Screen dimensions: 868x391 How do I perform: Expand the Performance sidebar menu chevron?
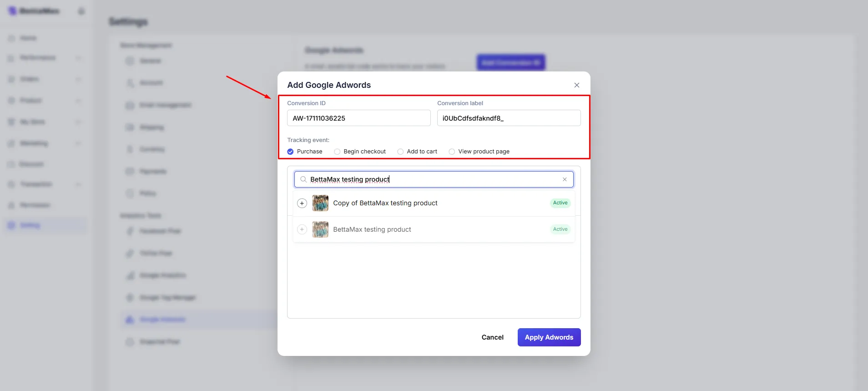[78, 58]
